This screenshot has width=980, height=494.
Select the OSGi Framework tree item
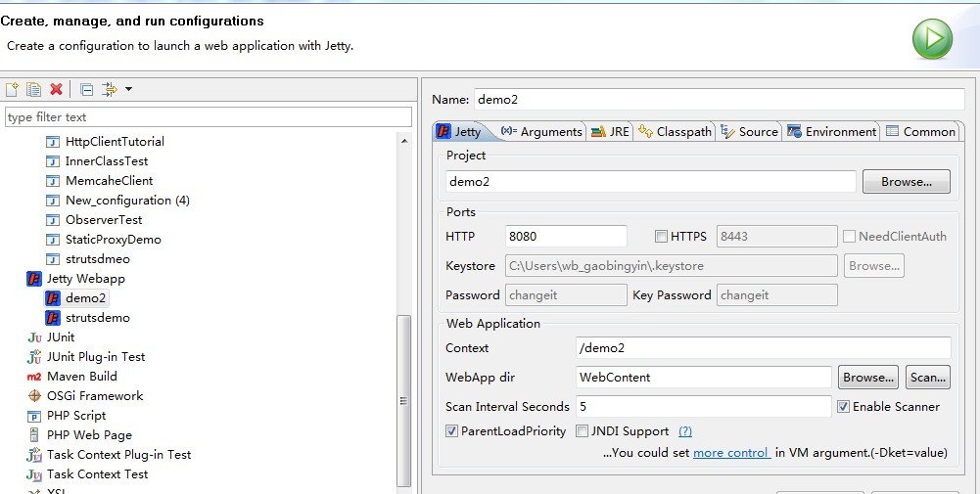(94, 396)
